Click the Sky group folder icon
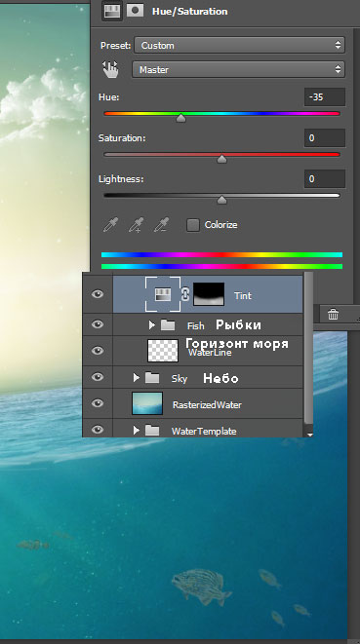The image size is (360, 644). [x=152, y=378]
